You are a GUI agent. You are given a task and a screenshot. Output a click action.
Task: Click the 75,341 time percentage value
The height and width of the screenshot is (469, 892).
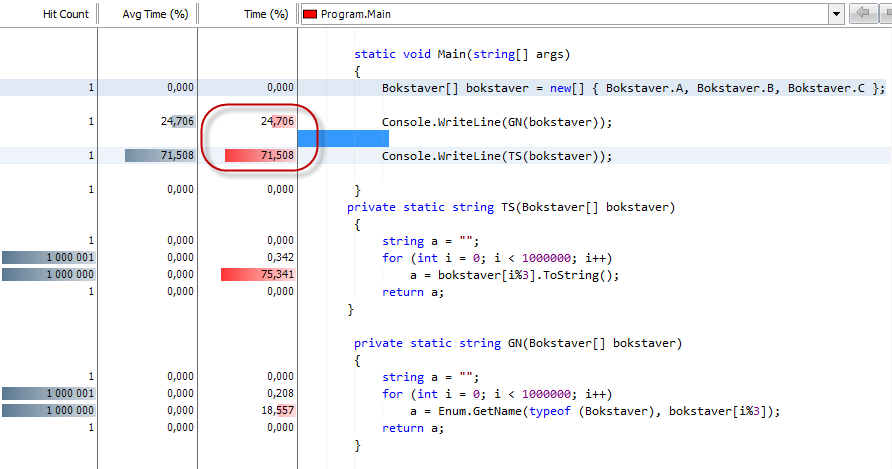[277, 274]
